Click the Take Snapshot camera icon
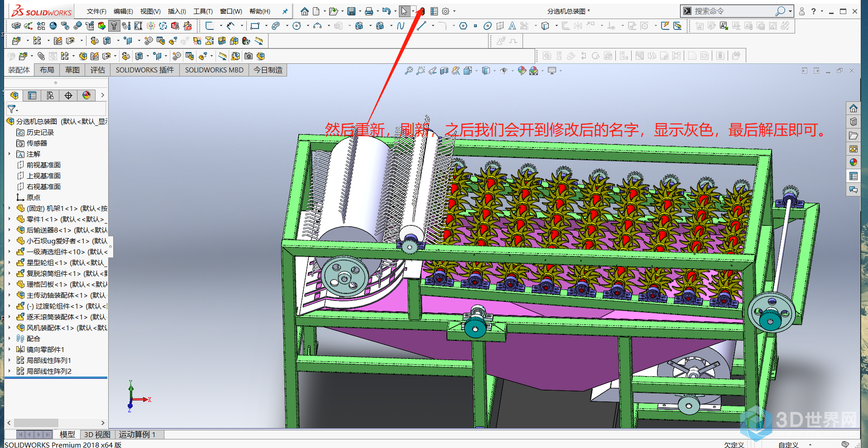 [x=248, y=56]
